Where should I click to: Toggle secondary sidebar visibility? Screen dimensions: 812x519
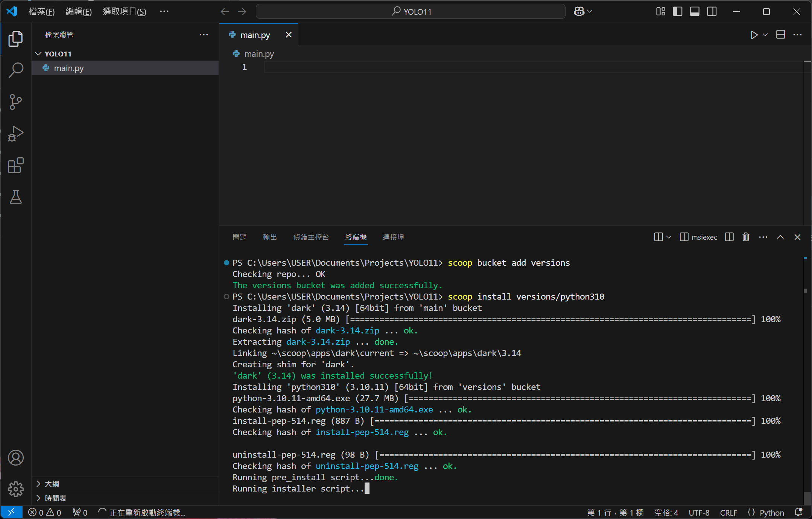tap(712, 12)
